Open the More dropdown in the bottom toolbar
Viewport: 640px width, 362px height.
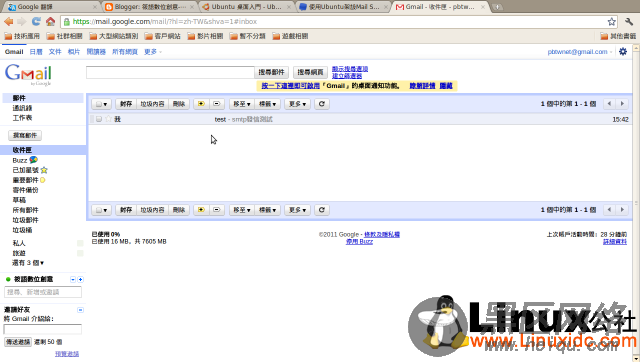pyautogui.click(x=297, y=210)
